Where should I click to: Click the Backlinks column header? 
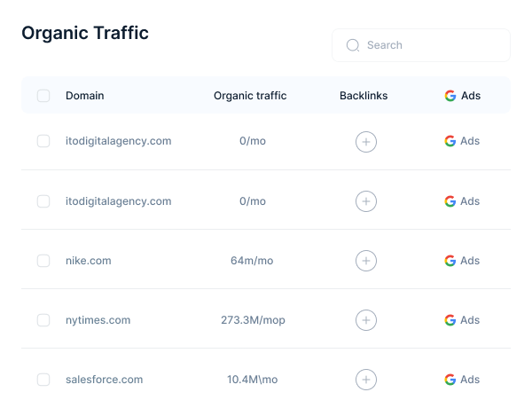point(364,96)
